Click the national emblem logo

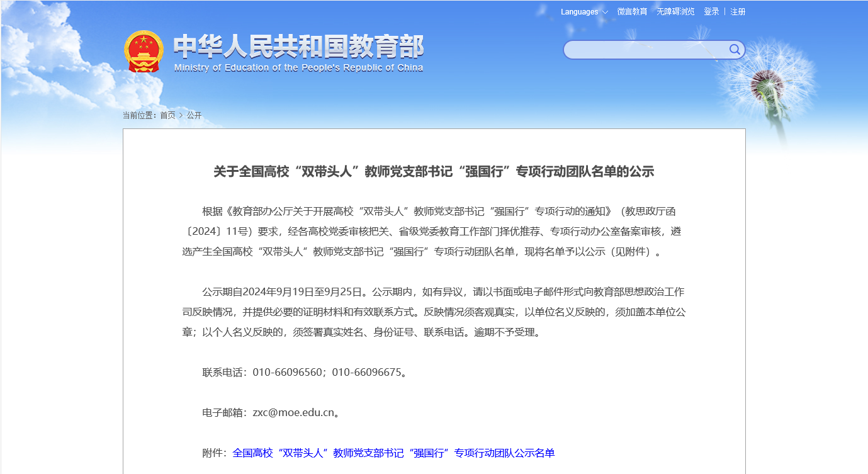click(x=144, y=51)
